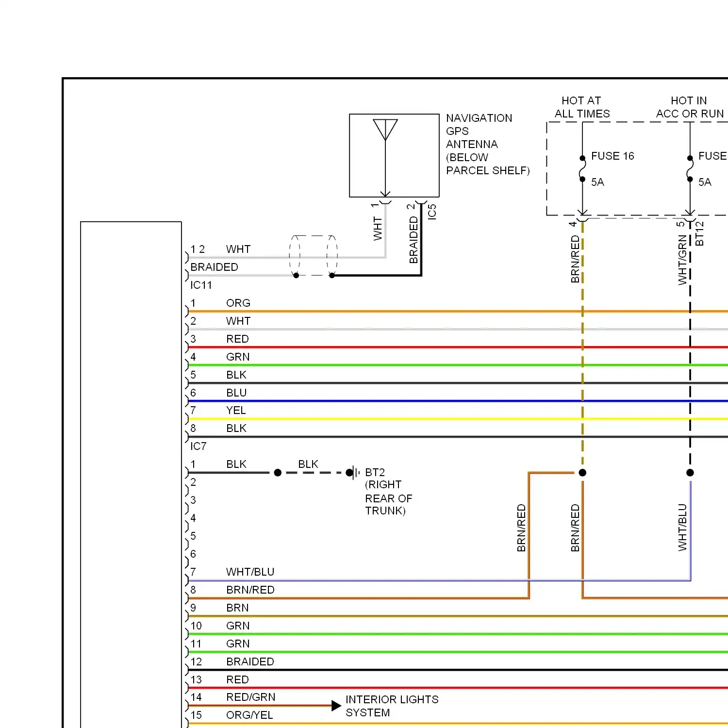The width and height of the screenshot is (728, 728).
Task: Click the BRAIDED label above IC11
Action: point(214,267)
